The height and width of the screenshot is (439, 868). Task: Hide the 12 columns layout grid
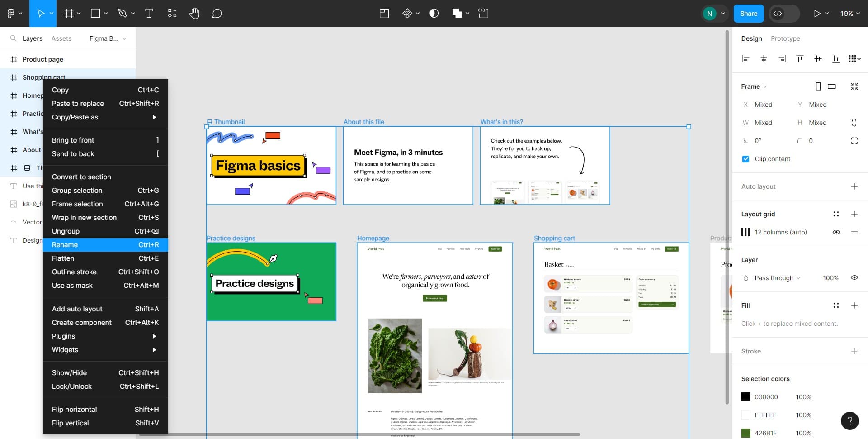coord(836,232)
